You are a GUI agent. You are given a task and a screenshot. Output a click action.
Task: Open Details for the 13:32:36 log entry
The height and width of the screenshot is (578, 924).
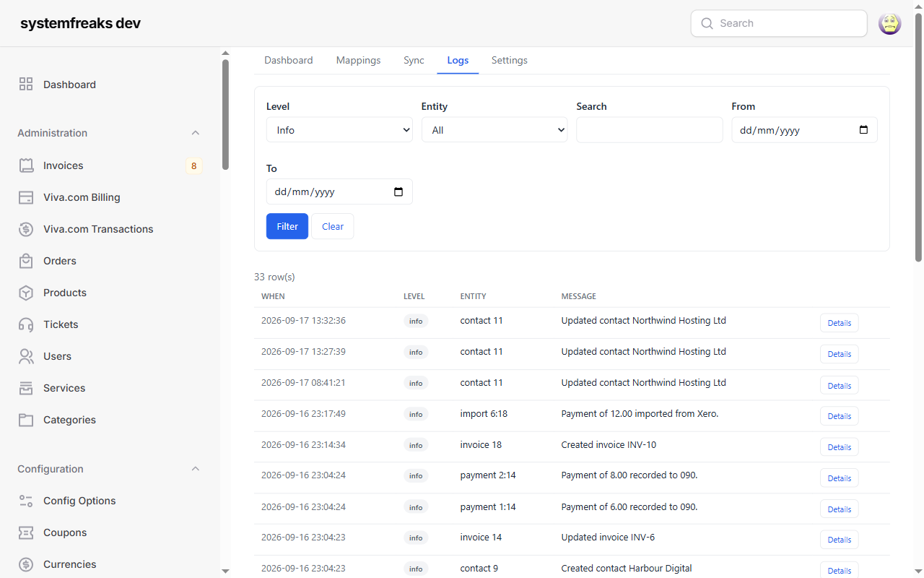coord(839,323)
